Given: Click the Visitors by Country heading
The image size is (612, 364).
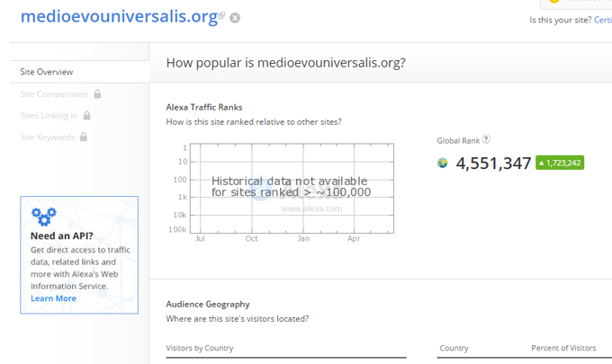Looking at the screenshot, I should coord(200,348).
